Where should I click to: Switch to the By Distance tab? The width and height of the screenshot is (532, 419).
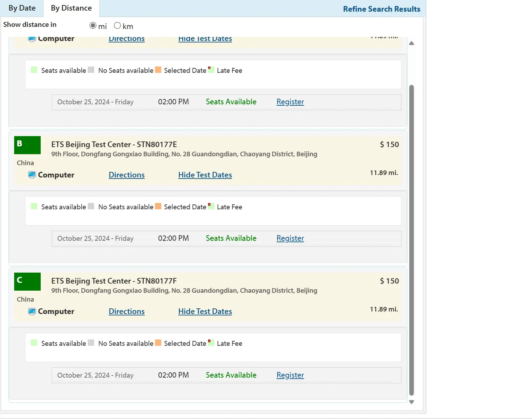pos(71,8)
